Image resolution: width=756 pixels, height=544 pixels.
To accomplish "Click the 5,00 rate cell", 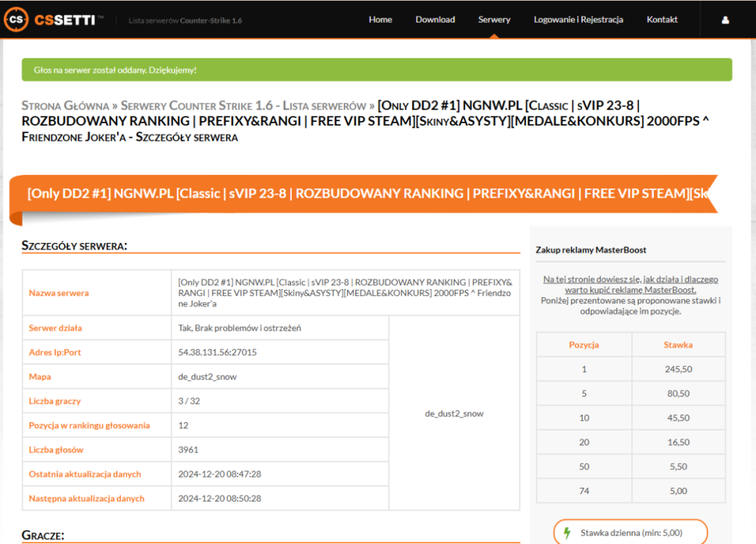I will [678, 491].
